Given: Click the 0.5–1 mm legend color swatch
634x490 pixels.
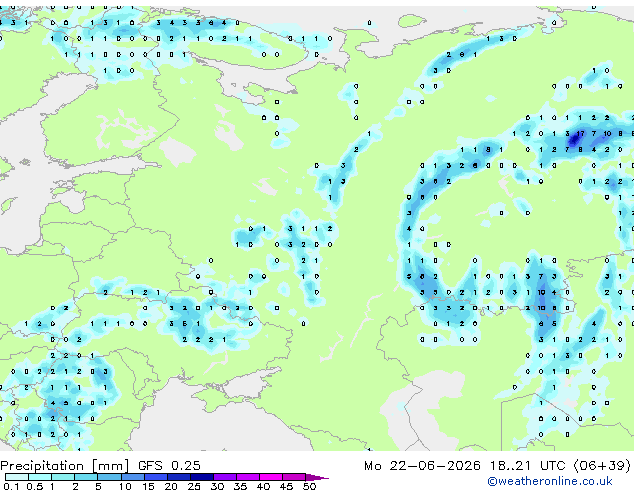Looking at the screenshot, I should 40,477.
